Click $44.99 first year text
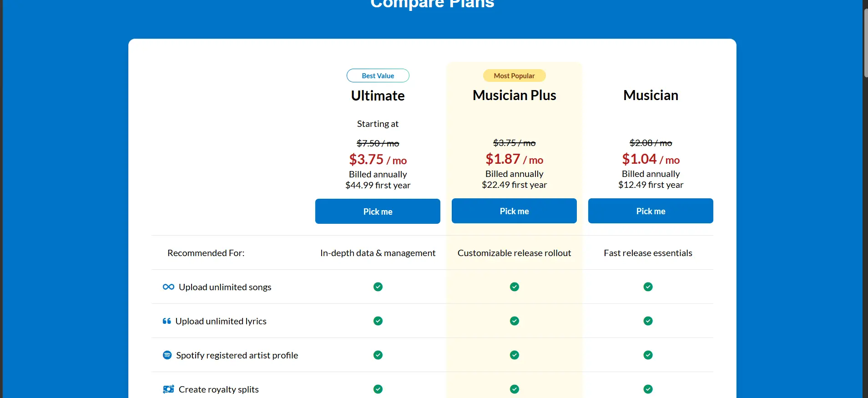This screenshot has height=398, width=868. click(378, 185)
